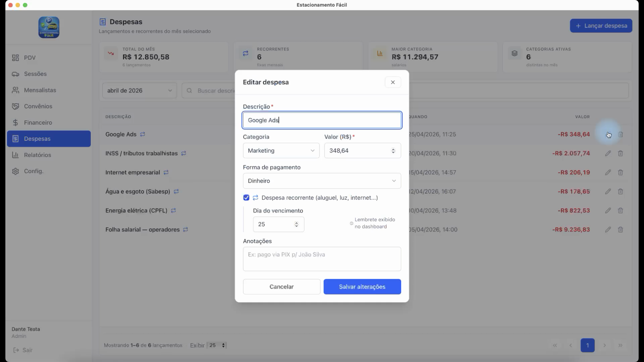Screen dimensions: 644x362
Task: Click recurring icon beside Energia elétrica
Action: coord(173,210)
